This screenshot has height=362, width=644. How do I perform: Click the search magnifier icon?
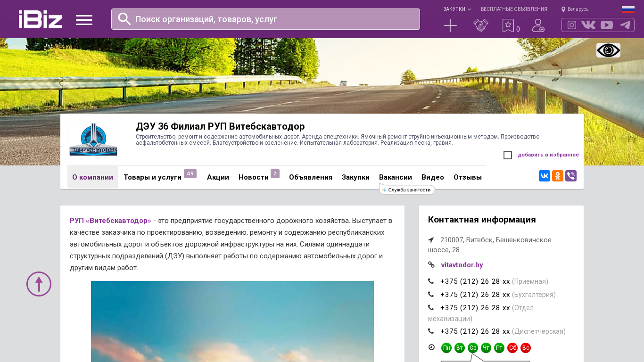click(x=124, y=19)
